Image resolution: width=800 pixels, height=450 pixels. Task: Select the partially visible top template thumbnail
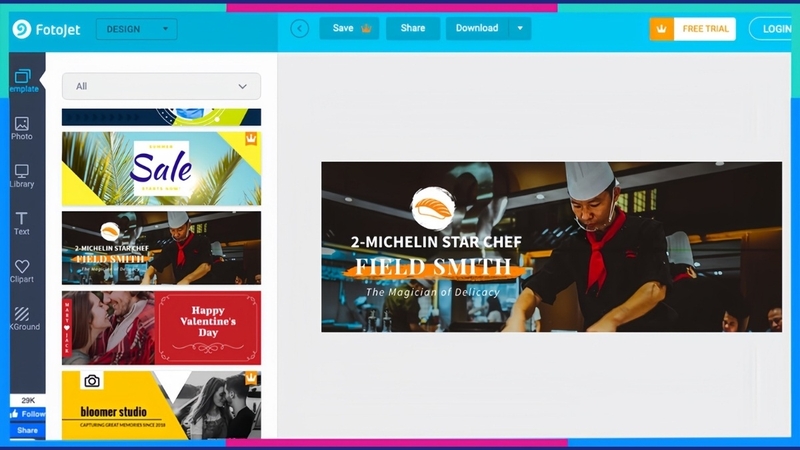[x=161, y=117]
